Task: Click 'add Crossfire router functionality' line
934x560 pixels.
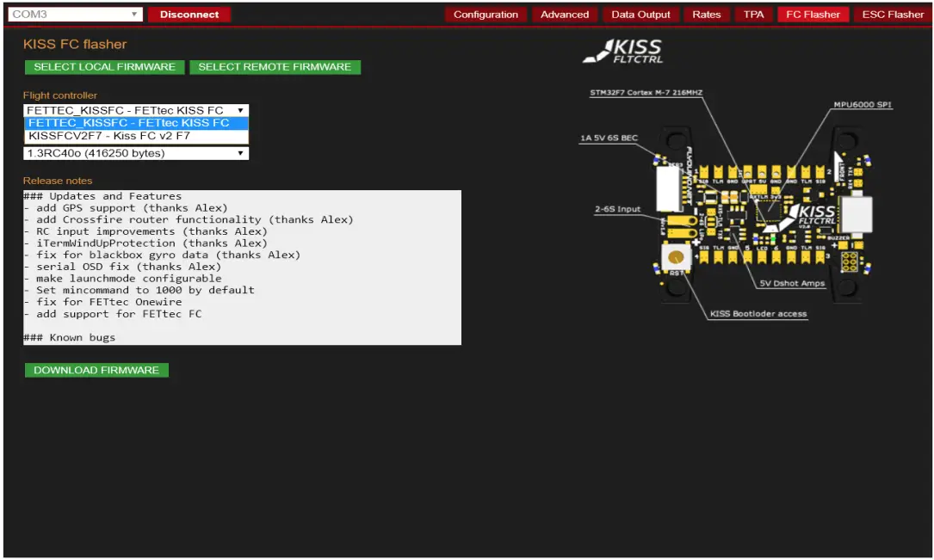Action: [189, 219]
